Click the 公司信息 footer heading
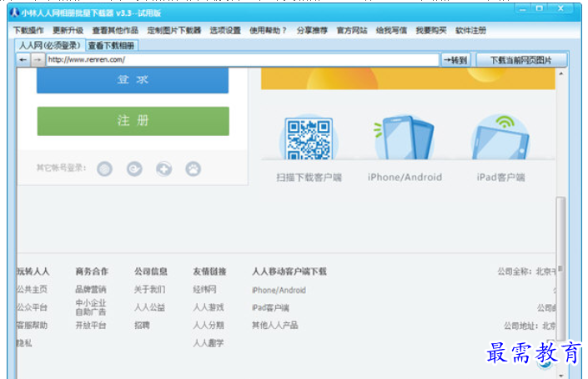The height and width of the screenshot is (379, 588). coord(151,271)
